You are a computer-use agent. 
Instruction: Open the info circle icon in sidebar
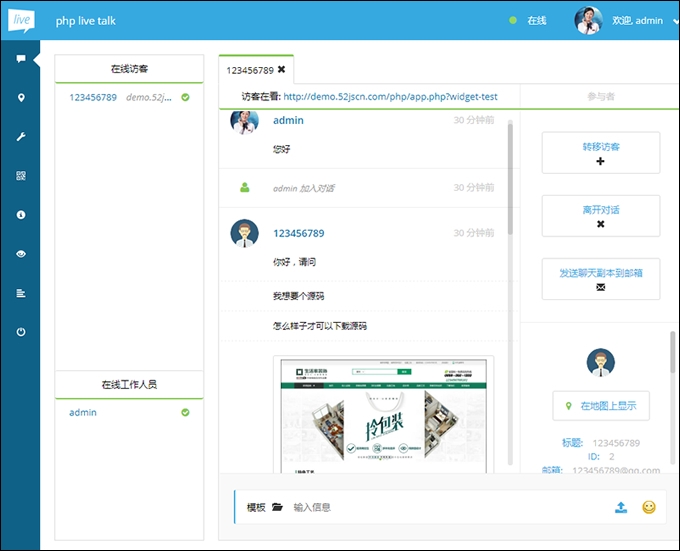(x=21, y=215)
